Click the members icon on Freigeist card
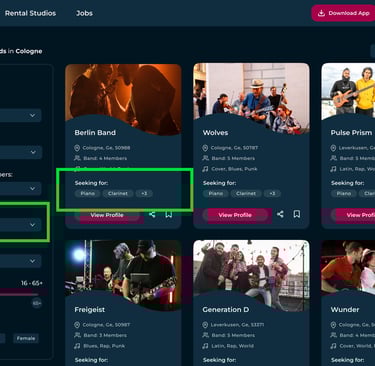Viewport: 375px width, 366px height. 77,335
